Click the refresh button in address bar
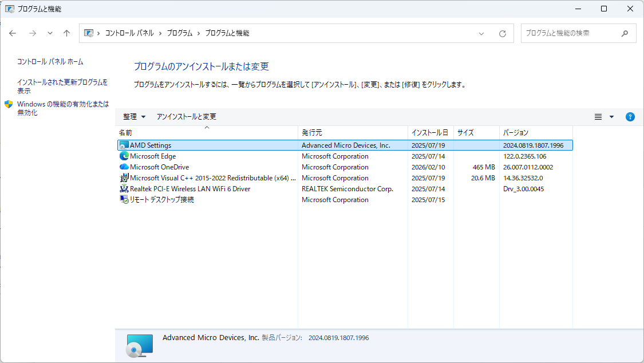Viewport: 644px width, 363px height. coord(503,34)
